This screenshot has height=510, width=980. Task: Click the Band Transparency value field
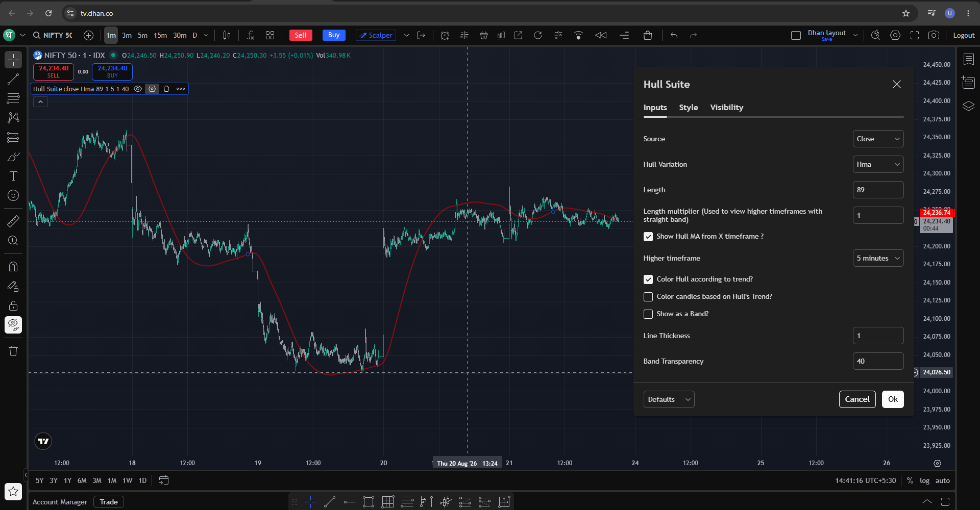[x=878, y=361]
